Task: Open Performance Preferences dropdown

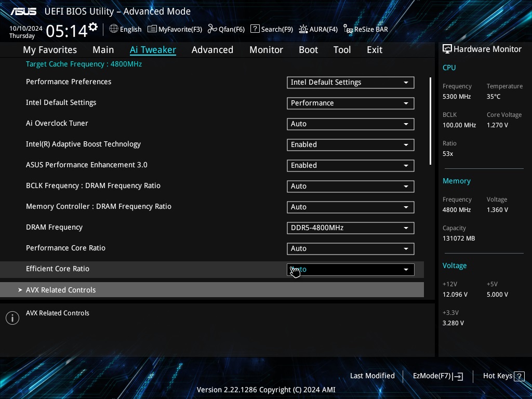Action: [x=351, y=83]
